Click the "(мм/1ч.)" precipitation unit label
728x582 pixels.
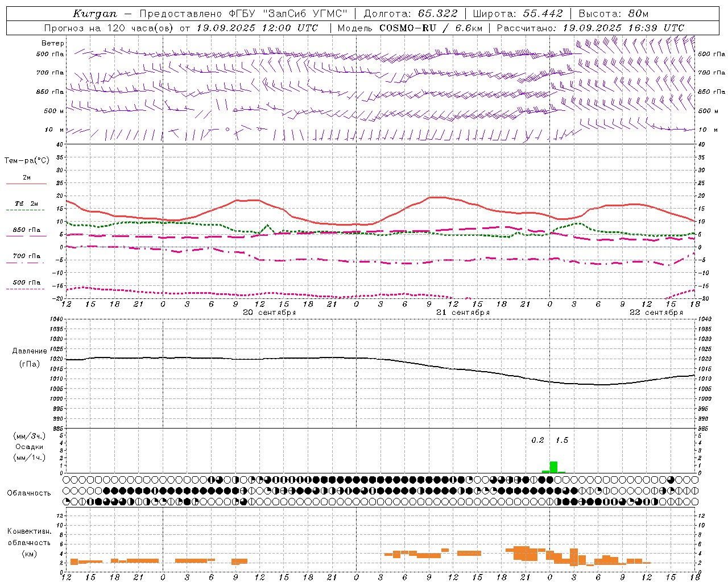pos(30,458)
